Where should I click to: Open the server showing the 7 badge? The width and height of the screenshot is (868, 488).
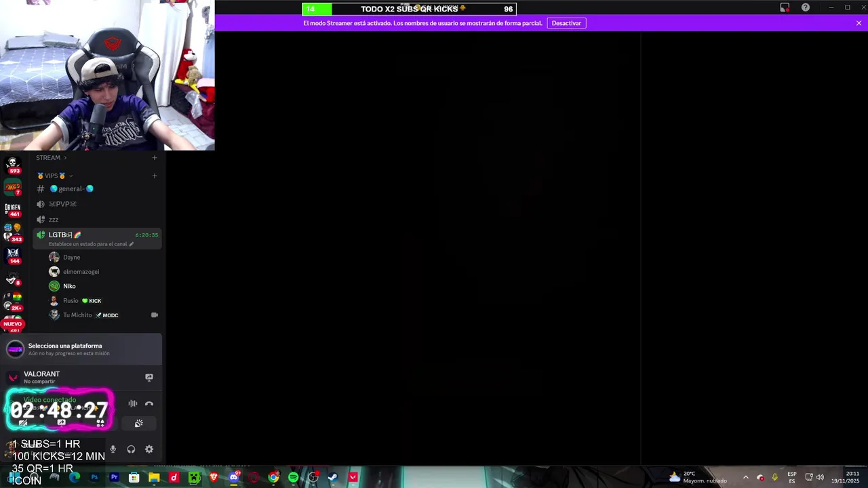(12, 187)
